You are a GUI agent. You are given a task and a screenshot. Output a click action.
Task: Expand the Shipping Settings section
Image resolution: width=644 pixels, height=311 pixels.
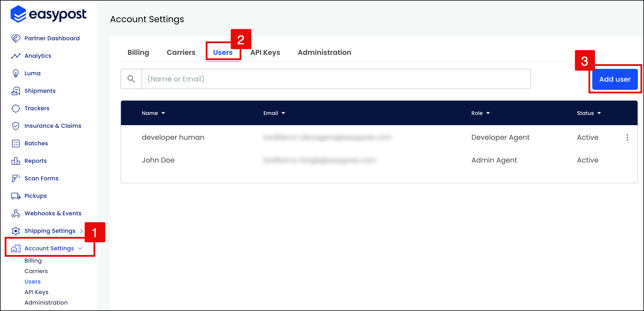coord(81,230)
